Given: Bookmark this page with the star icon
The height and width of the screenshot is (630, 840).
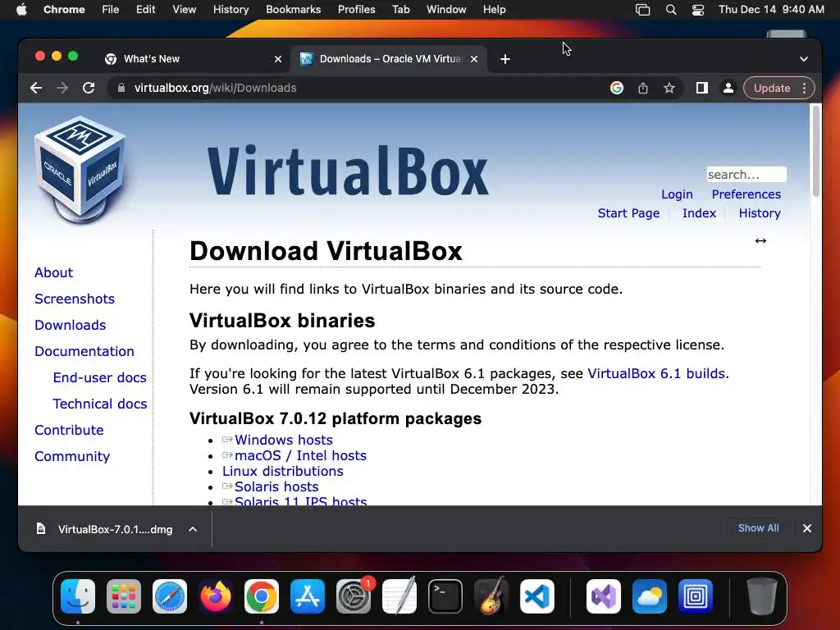Looking at the screenshot, I should 669,88.
